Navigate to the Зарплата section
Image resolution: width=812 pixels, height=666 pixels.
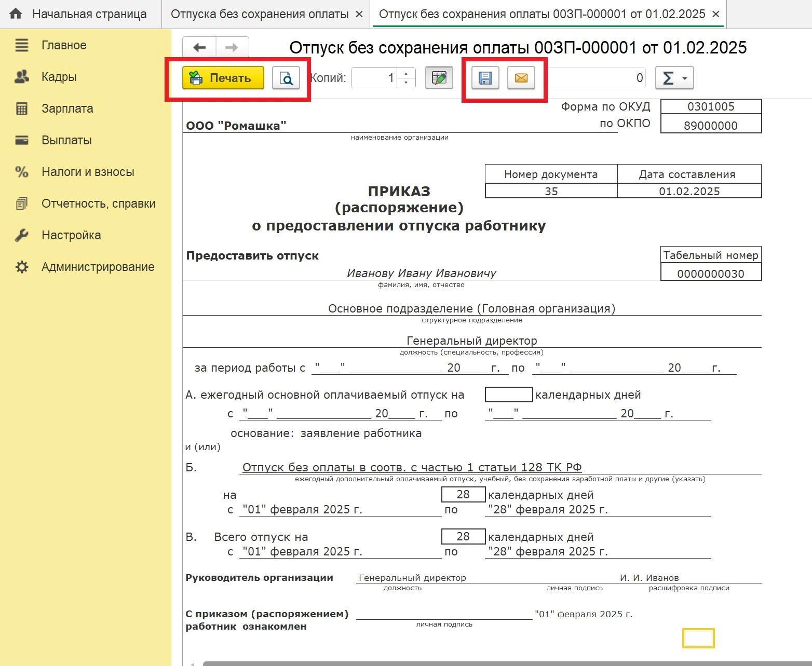click(x=67, y=108)
